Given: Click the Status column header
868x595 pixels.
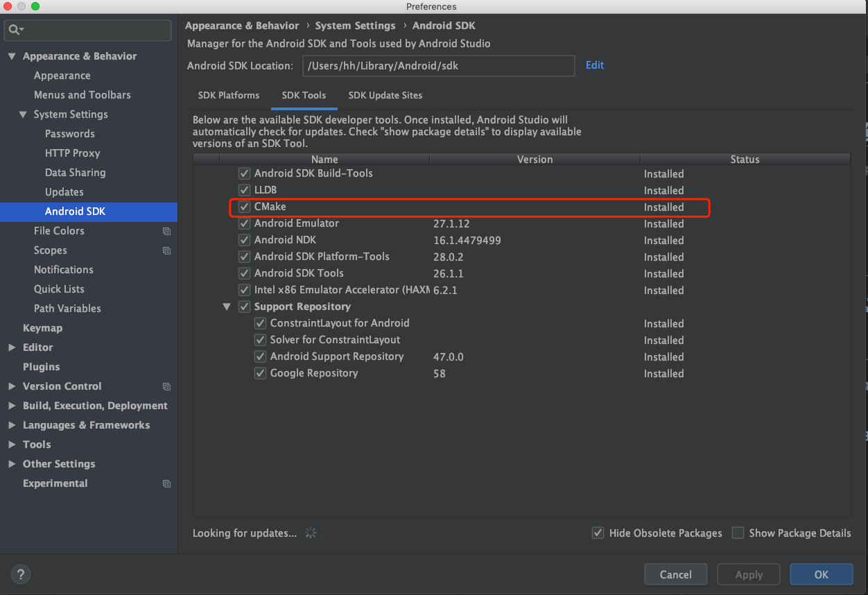Looking at the screenshot, I should coord(745,159).
